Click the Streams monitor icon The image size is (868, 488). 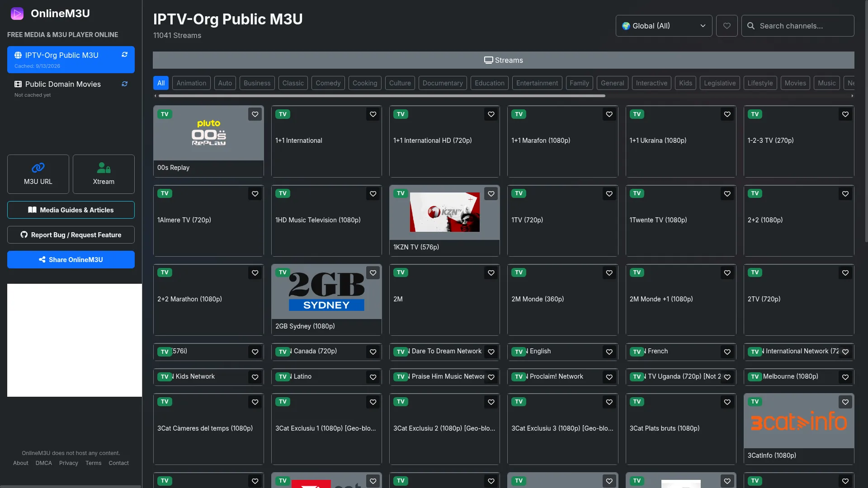pos(488,60)
